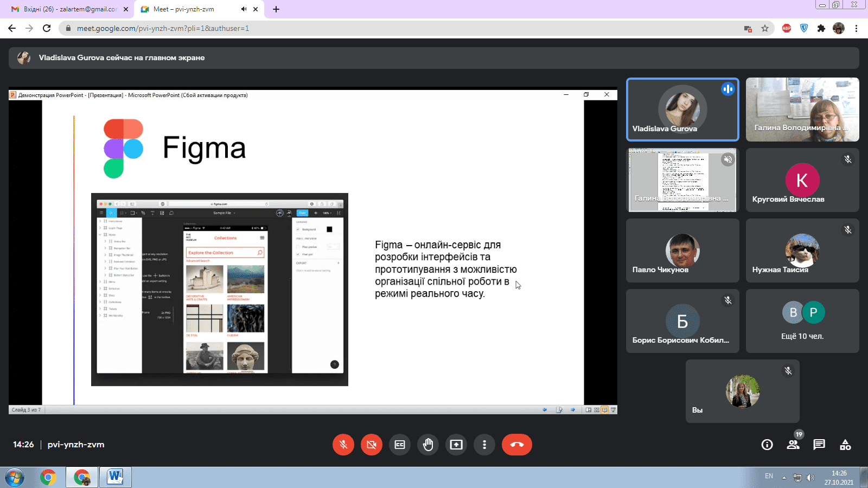Open the Word document from the taskbar
868x488 pixels.
point(115,477)
